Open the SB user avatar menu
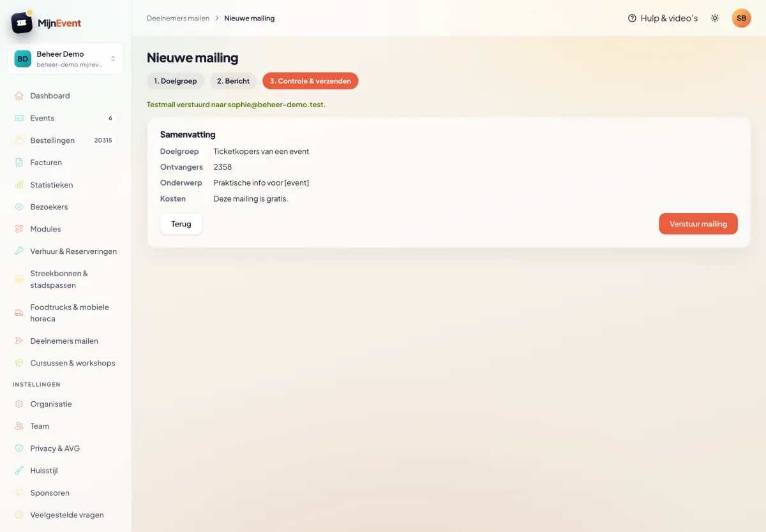 tap(742, 18)
